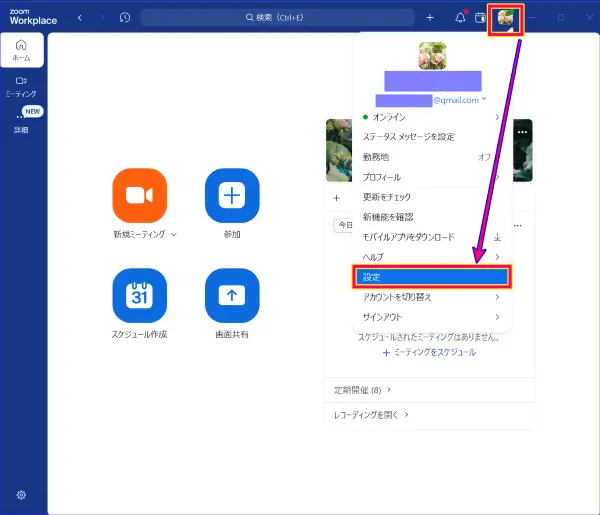Click the Today (今日) button

343,225
